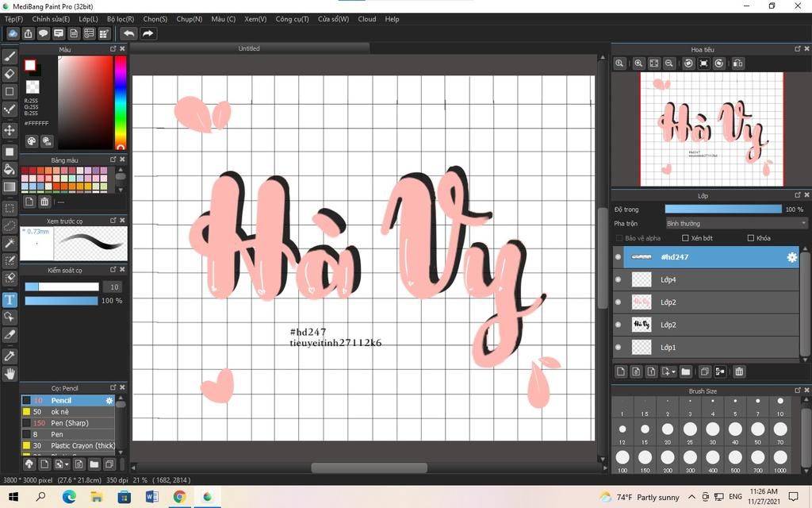
Task: Open the Chỉnh sửa(E) menu
Action: pyautogui.click(x=51, y=19)
